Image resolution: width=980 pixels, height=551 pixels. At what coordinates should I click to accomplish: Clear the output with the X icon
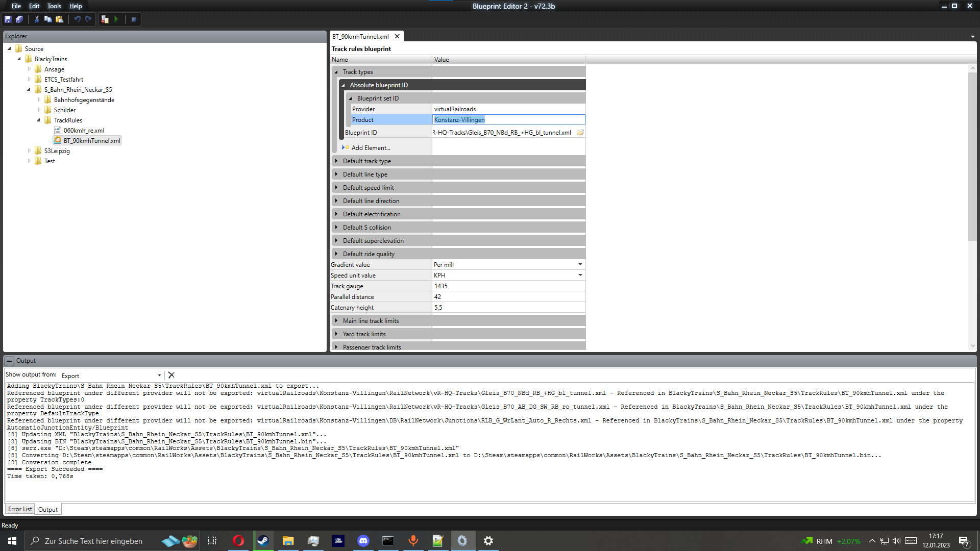click(171, 375)
